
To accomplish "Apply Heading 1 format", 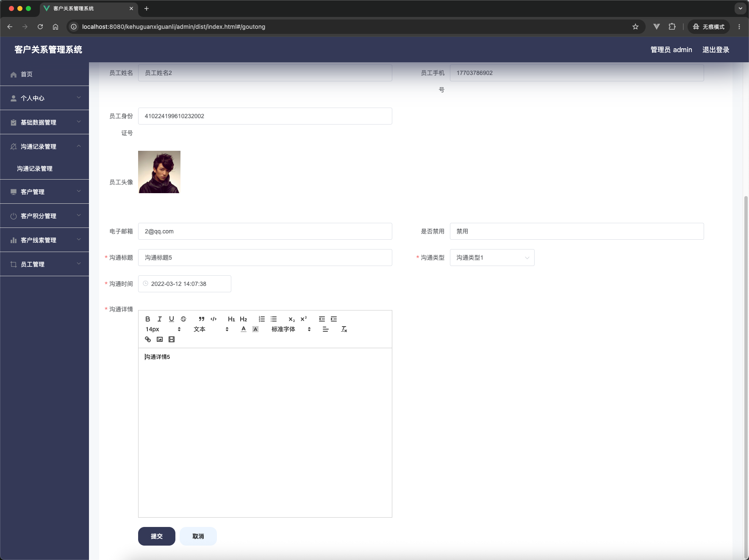I will click(x=231, y=319).
